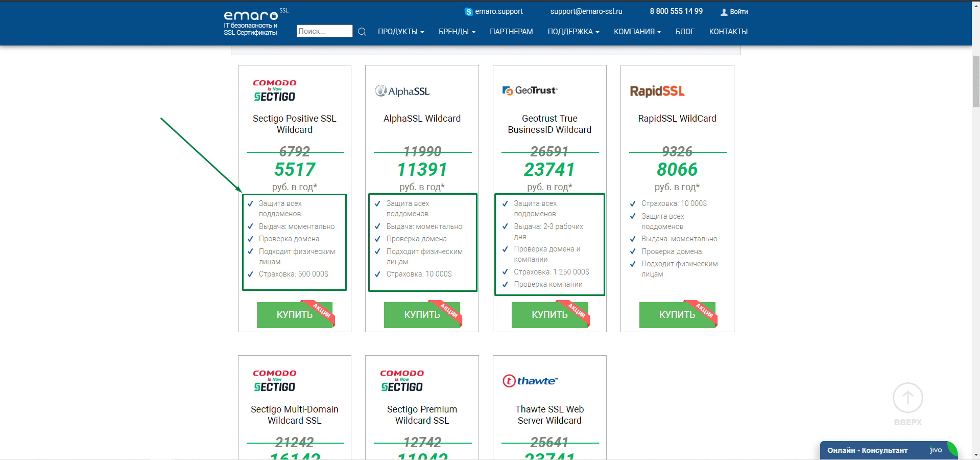Click the Войти login link
The image size is (980, 460).
coord(739,12)
